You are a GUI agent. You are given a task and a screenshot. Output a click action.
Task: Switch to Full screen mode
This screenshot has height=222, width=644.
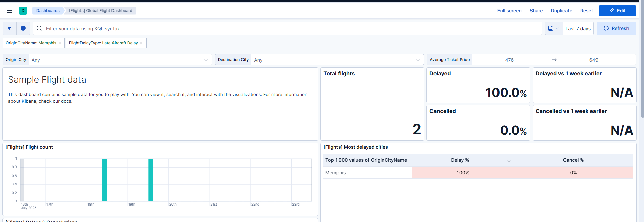(x=509, y=11)
